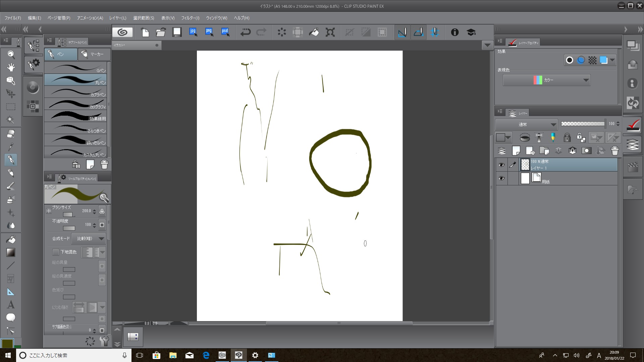This screenshot has height=362, width=644.
Task: Open the layer blend mode 通常 dropdown
Action: (526, 125)
